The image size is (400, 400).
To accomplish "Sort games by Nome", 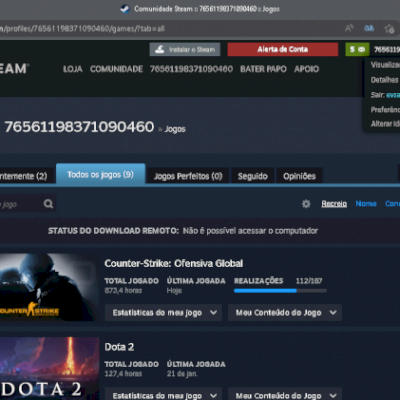I will 366,203.
